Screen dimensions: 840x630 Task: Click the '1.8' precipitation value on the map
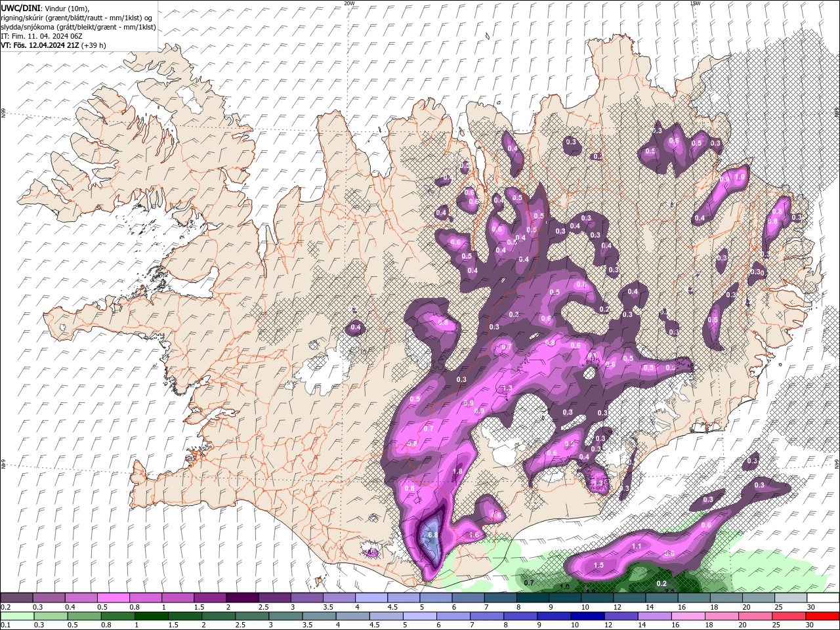458,471
